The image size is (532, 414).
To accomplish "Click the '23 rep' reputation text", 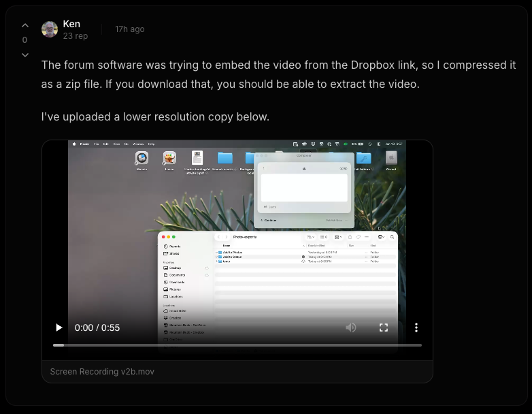I will click(x=76, y=35).
